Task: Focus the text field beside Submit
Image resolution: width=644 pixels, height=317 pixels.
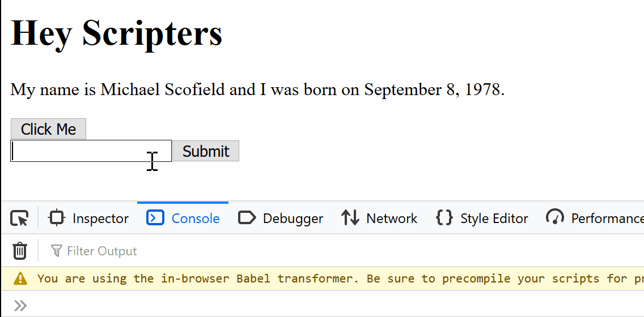Action: [91, 151]
